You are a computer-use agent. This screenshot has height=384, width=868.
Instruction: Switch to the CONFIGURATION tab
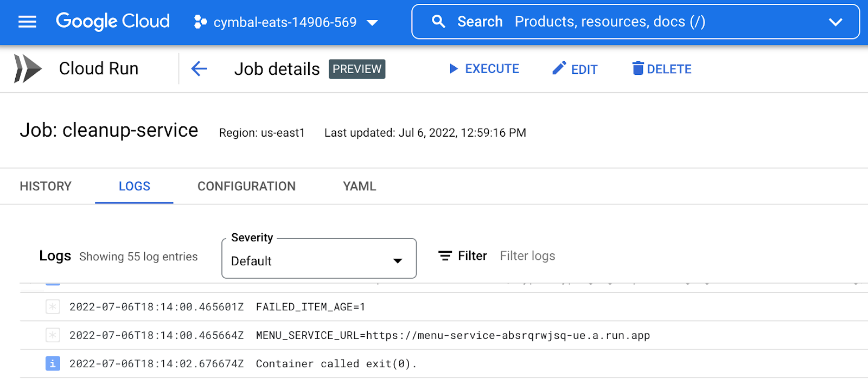246,187
